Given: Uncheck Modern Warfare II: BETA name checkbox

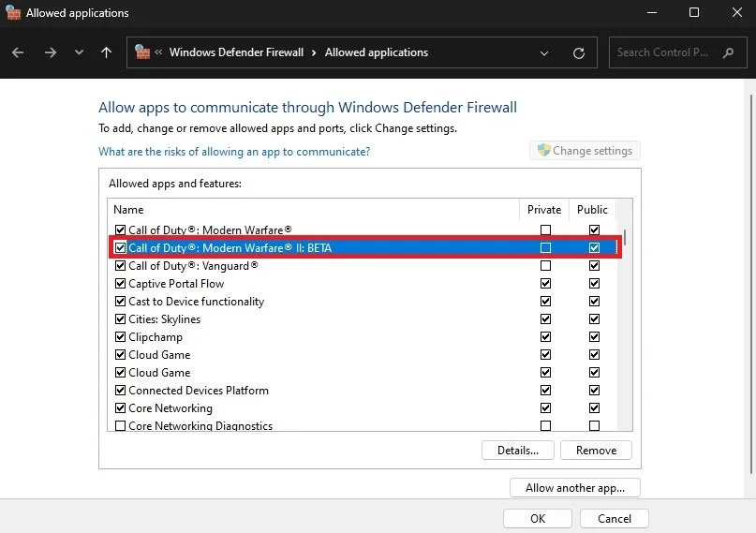Looking at the screenshot, I should coord(121,247).
